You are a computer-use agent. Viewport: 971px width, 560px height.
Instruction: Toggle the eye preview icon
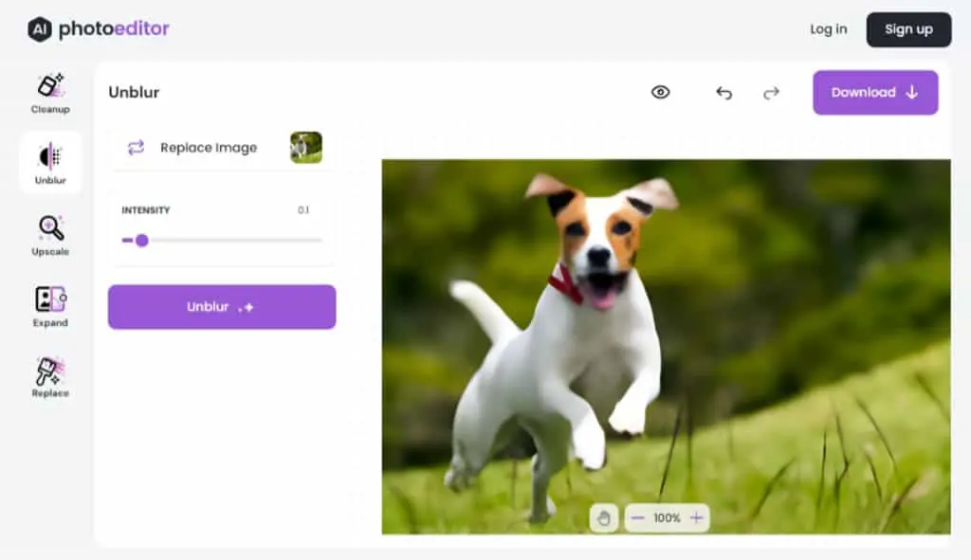tap(660, 92)
